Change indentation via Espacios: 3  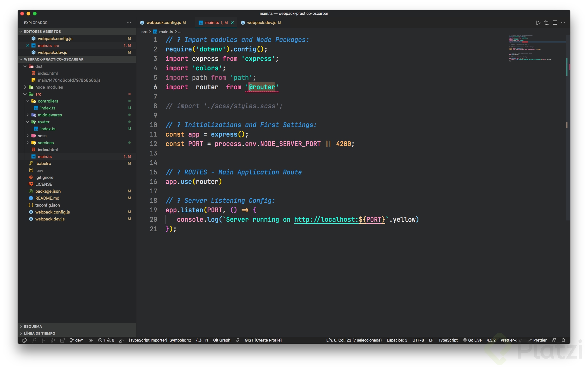pos(397,340)
